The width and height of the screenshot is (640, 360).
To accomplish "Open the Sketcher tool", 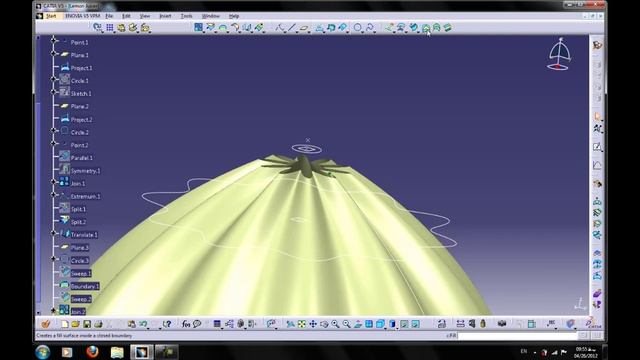I will [x=597, y=147].
